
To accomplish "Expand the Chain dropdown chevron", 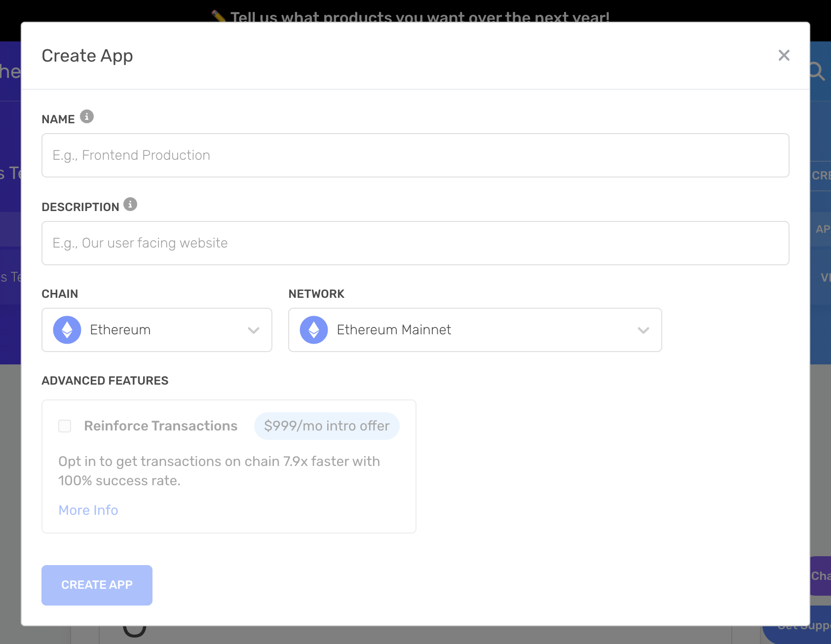I will click(254, 330).
